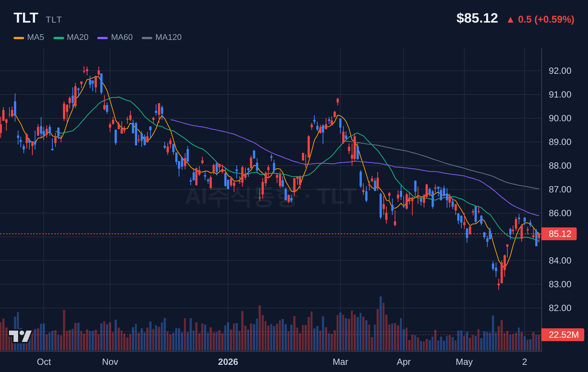Viewport: 588px width, 372px height.
Task: Click the purple MA60 legend swatch
Action: 103,38
